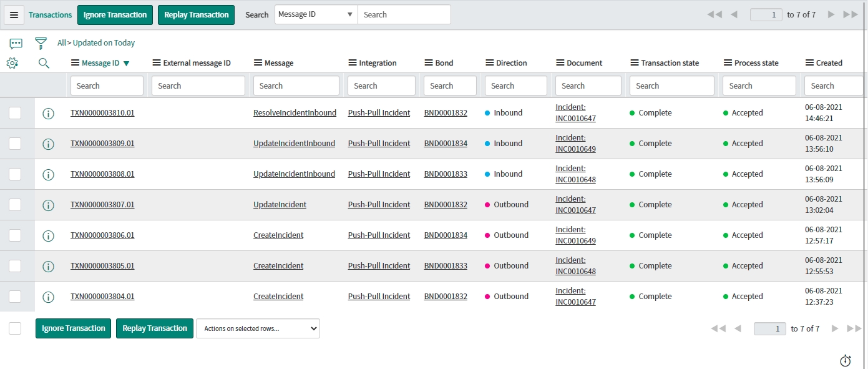Click the response time stopwatch icon
868x369 pixels.
(x=846, y=361)
